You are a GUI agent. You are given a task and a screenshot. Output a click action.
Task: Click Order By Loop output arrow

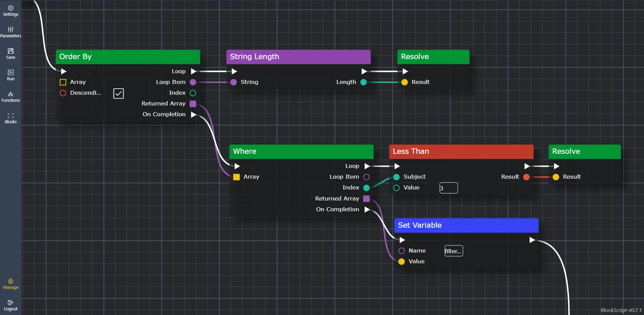[193, 71]
